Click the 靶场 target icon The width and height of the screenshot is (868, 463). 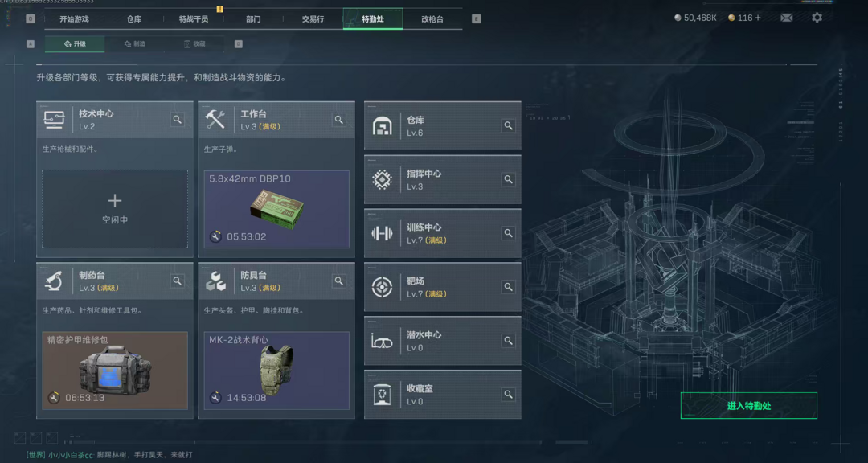pyautogui.click(x=382, y=287)
